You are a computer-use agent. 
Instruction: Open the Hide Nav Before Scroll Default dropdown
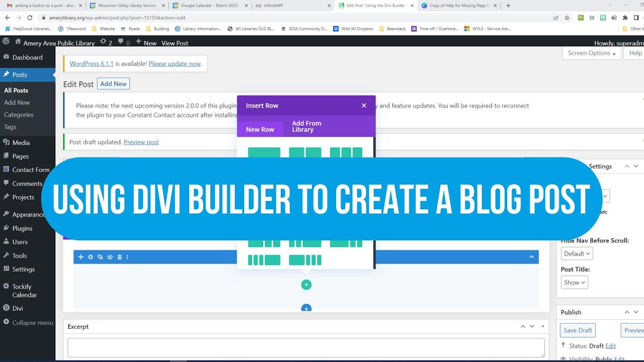tap(577, 254)
